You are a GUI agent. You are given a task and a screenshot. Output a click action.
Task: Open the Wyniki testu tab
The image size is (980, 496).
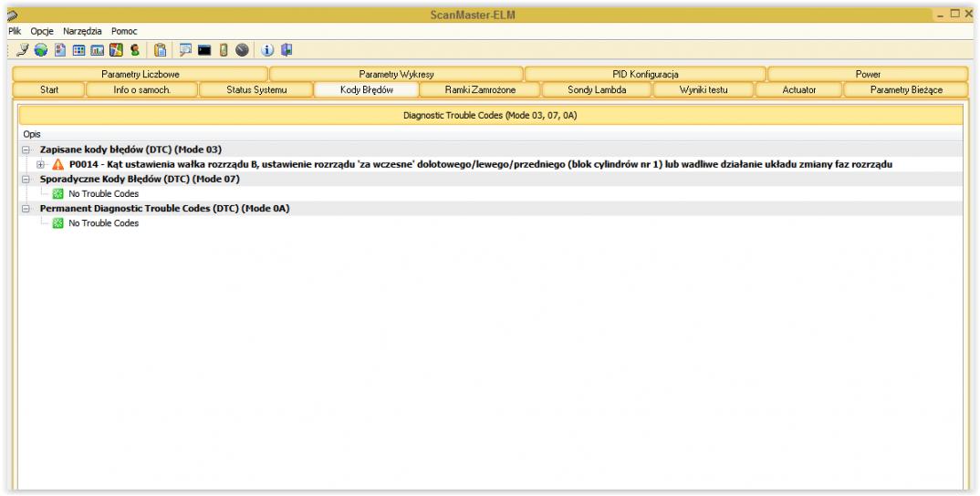tap(704, 90)
